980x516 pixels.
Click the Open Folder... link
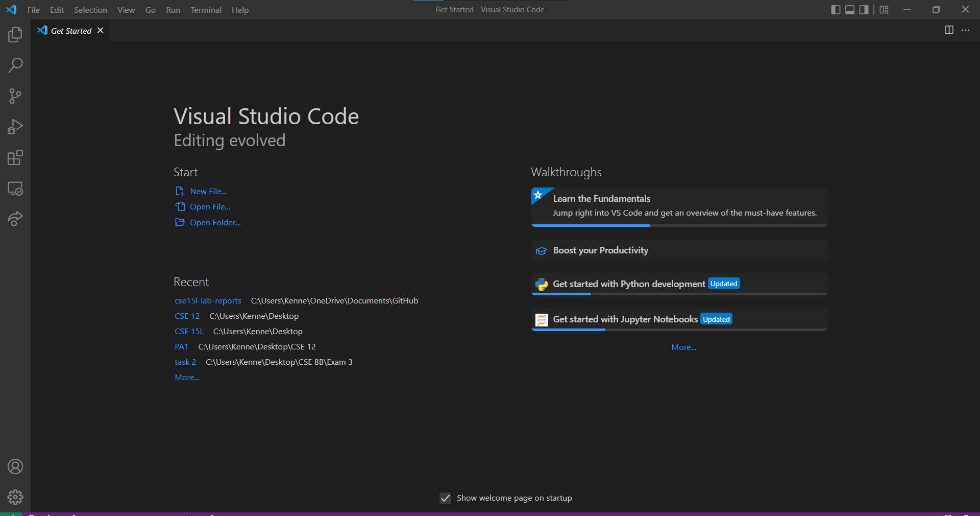tap(215, 222)
